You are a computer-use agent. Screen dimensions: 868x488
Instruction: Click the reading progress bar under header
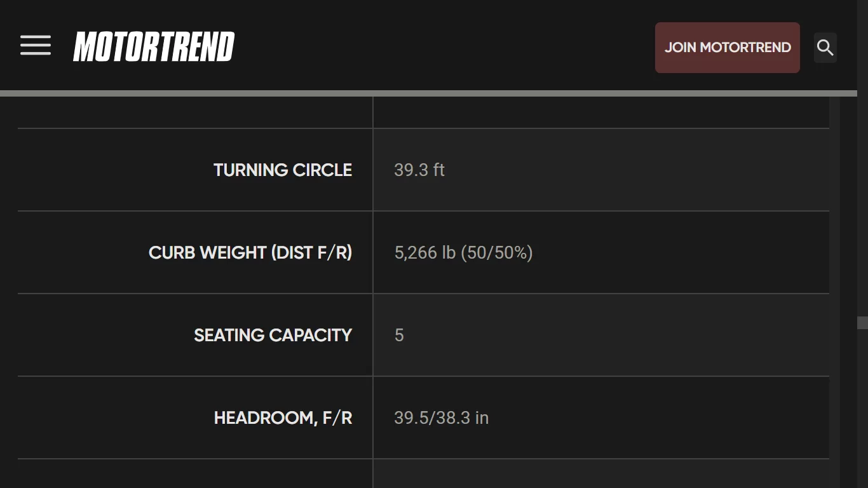point(428,93)
